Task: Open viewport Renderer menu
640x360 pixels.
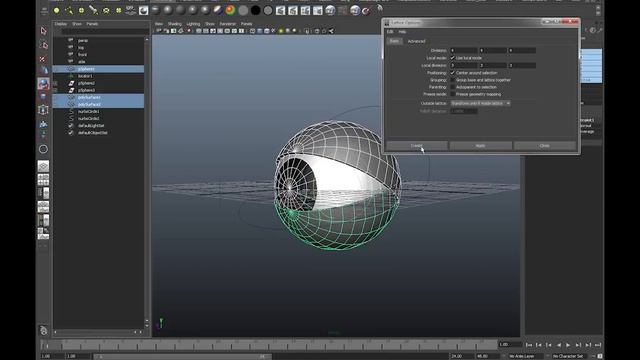Action: (228, 24)
